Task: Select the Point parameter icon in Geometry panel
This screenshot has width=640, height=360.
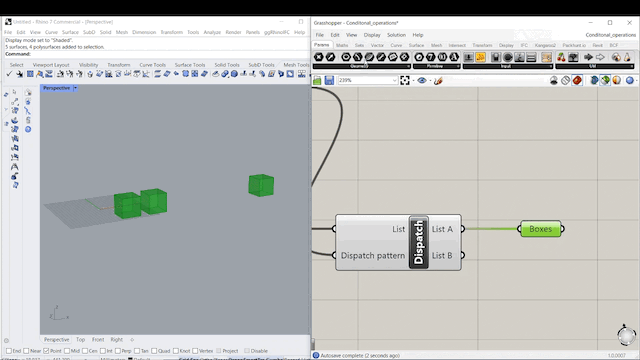Action: coord(319,57)
